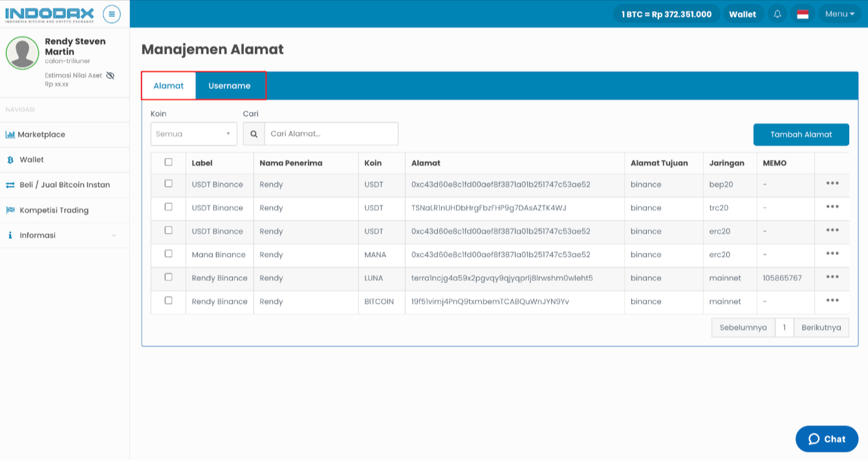Image resolution: width=868 pixels, height=466 pixels.
Task: Click the hamburger menu icon beside the logo
Action: 111,14
